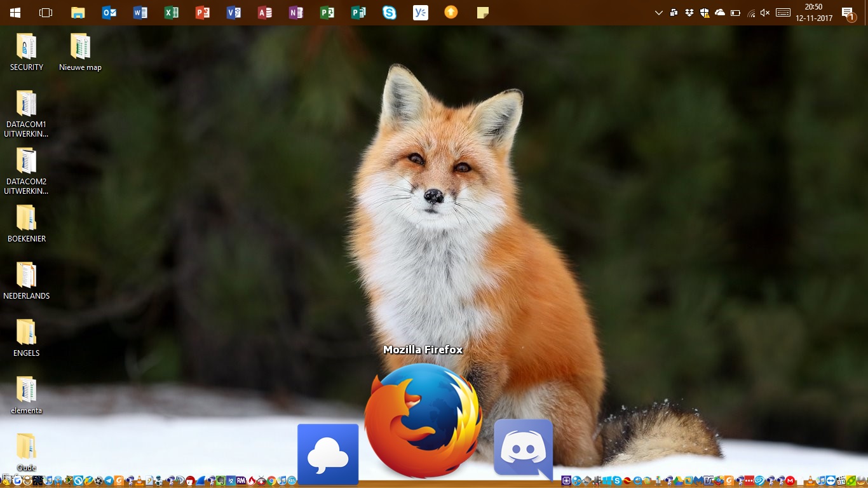
Task: Launch Microsoft Word from the taskbar
Action: point(140,13)
